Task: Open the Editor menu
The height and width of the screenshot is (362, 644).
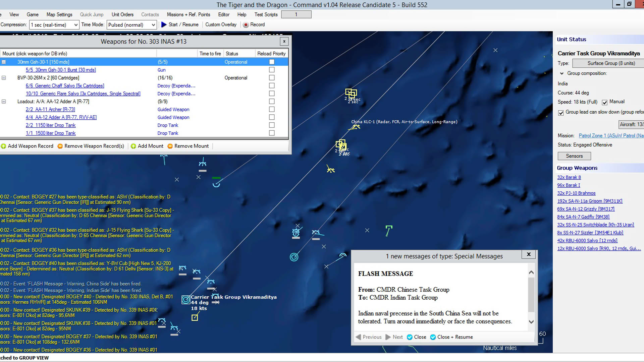Action: tap(224, 14)
